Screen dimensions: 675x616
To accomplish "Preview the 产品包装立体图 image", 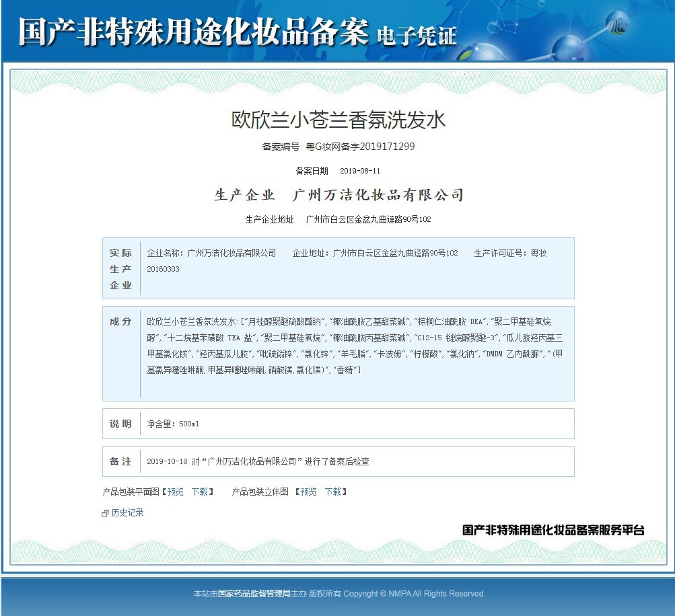I will click(308, 492).
